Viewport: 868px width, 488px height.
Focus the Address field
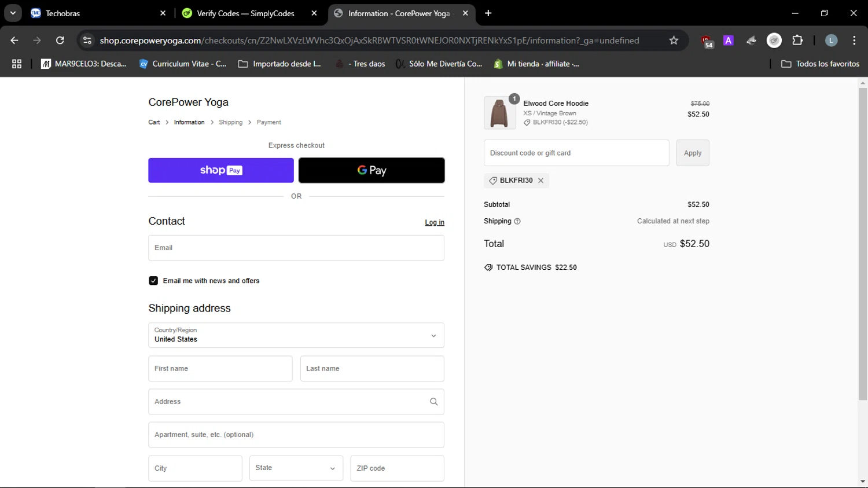(x=296, y=402)
